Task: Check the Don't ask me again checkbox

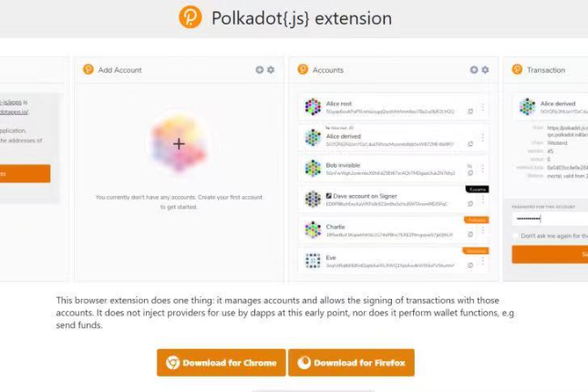Action: (516, 236)
